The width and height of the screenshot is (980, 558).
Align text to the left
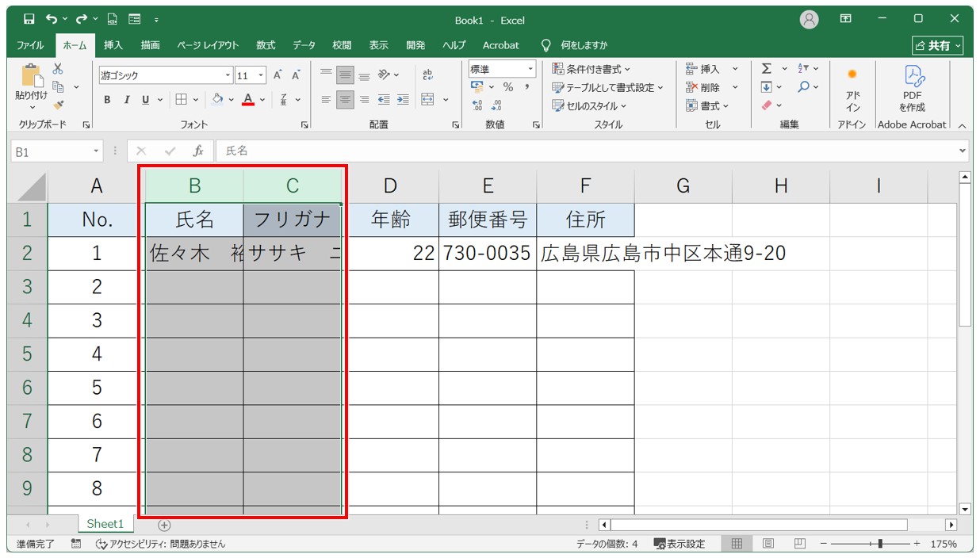(326, 100)
